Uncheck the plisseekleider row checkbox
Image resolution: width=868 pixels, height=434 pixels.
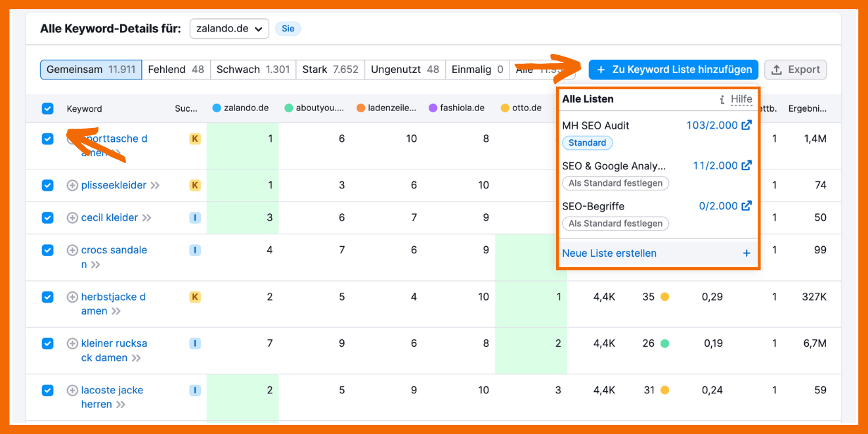48,186
